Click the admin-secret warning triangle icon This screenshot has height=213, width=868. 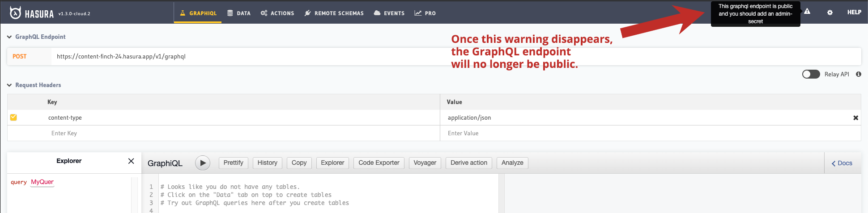(x=807, y=12)
